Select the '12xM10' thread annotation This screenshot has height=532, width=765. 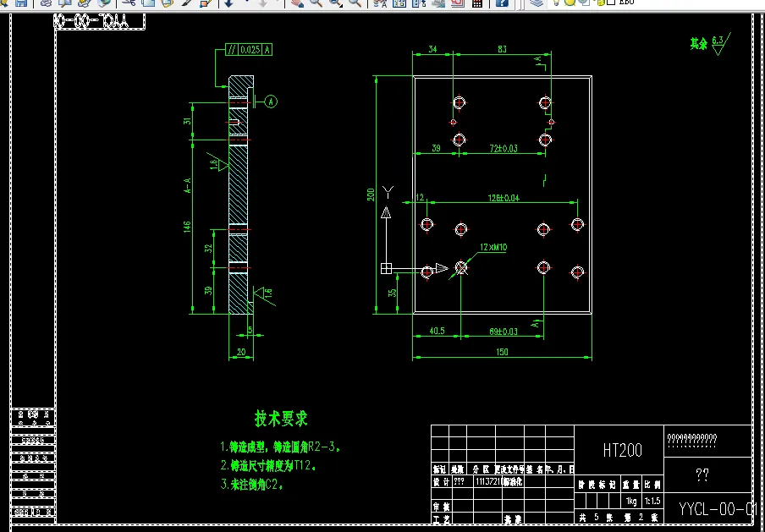[x=493, y=248]
